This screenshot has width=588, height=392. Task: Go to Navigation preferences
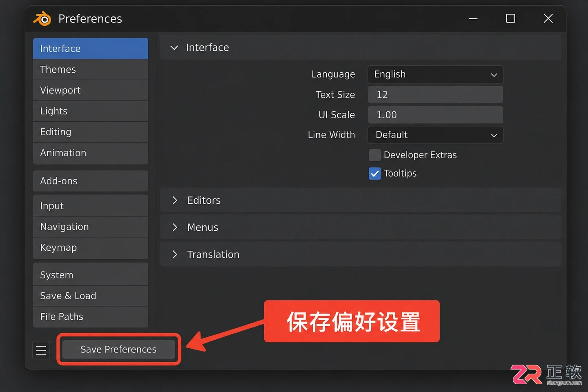(91, 227)
